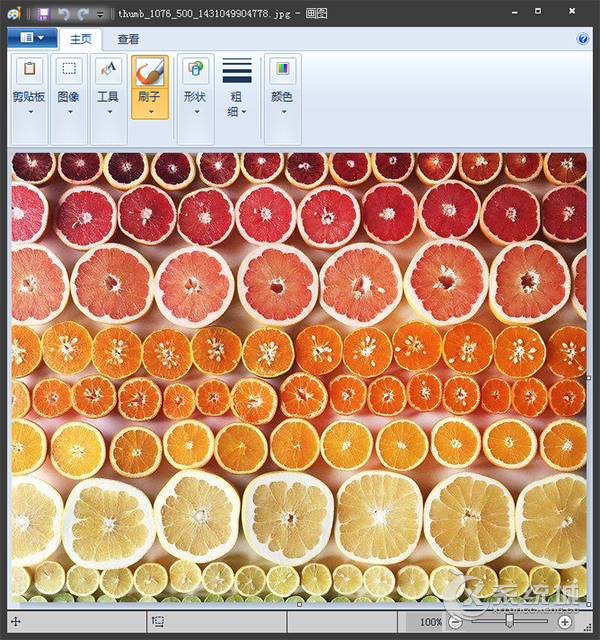The image size is (600, 640).
Task: Open the Paint application menu button
Action: [32, 38]
